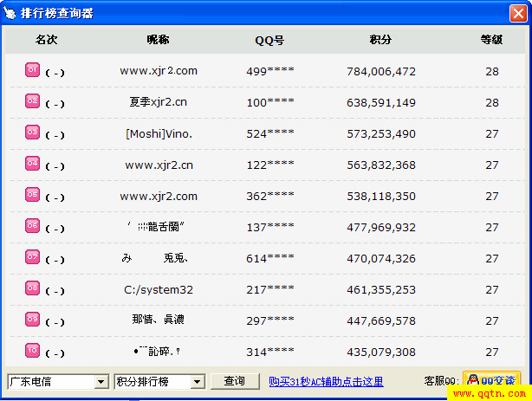Expand the 积分排行榜 ranking type dropdown
This screenshot has width=532, height=401.
[x=197, y=382]
